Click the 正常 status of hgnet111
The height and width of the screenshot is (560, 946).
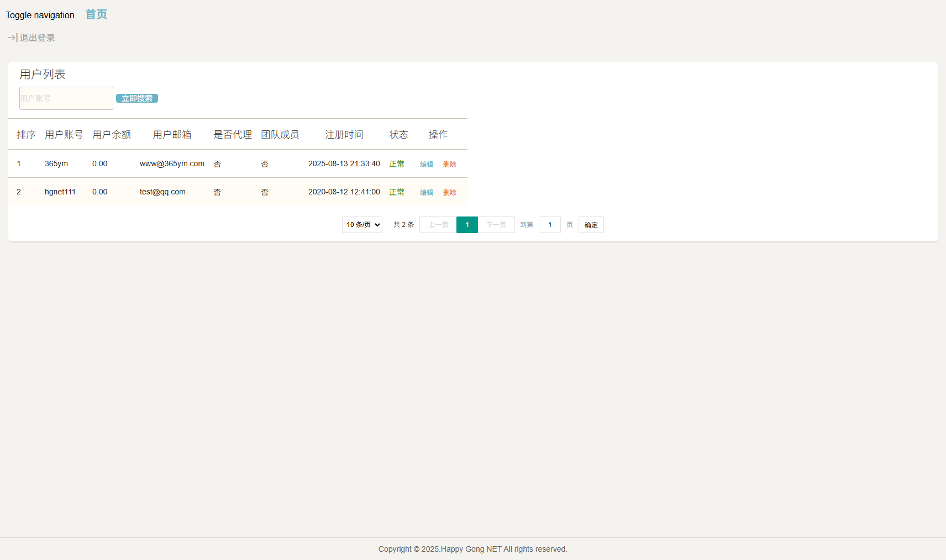click(x=397, y=192)
